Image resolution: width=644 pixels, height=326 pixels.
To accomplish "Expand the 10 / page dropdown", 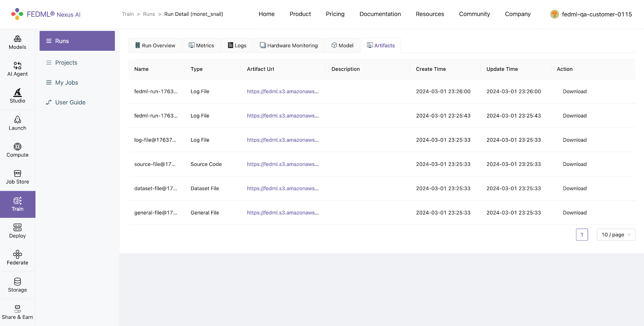I will pos(616,235).
